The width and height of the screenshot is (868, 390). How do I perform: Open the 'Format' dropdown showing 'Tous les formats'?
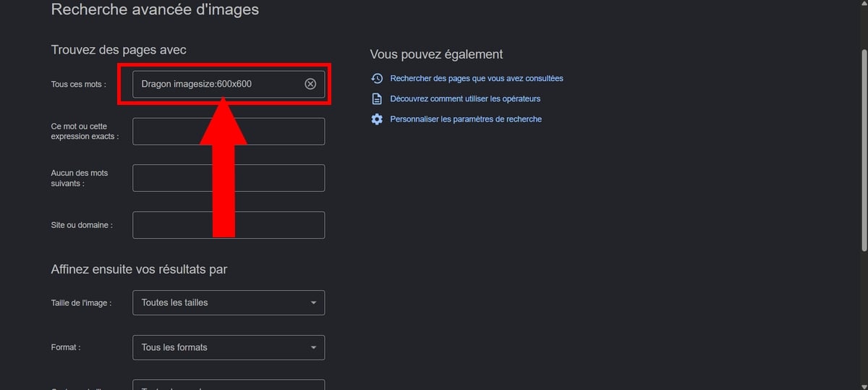(229, 347)
